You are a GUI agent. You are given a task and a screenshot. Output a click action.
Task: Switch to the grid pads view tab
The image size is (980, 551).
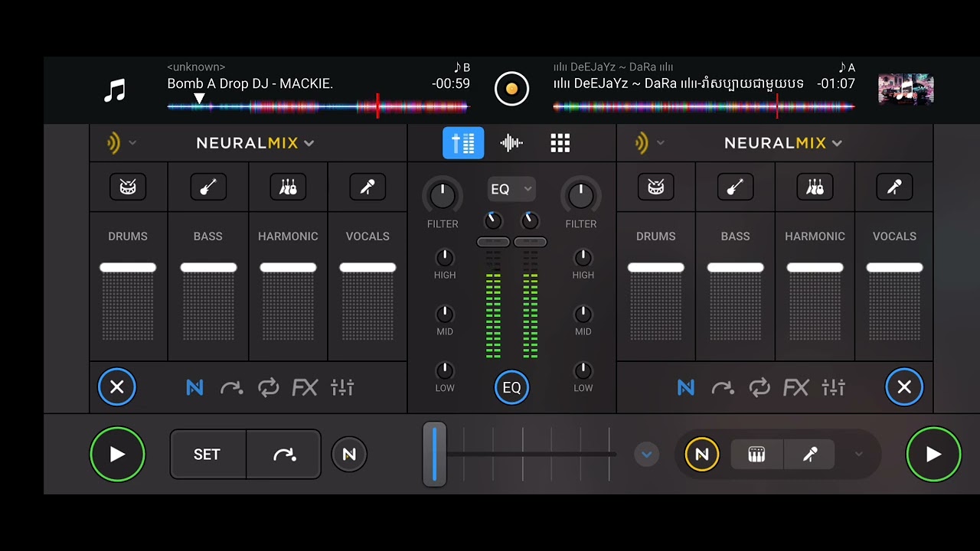(560, 143)
